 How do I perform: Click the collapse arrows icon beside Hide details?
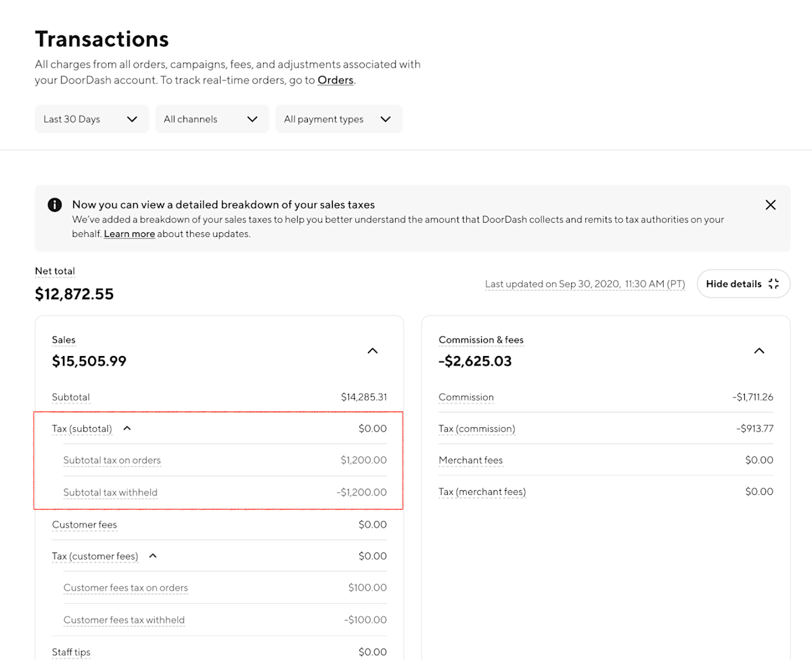773,284
